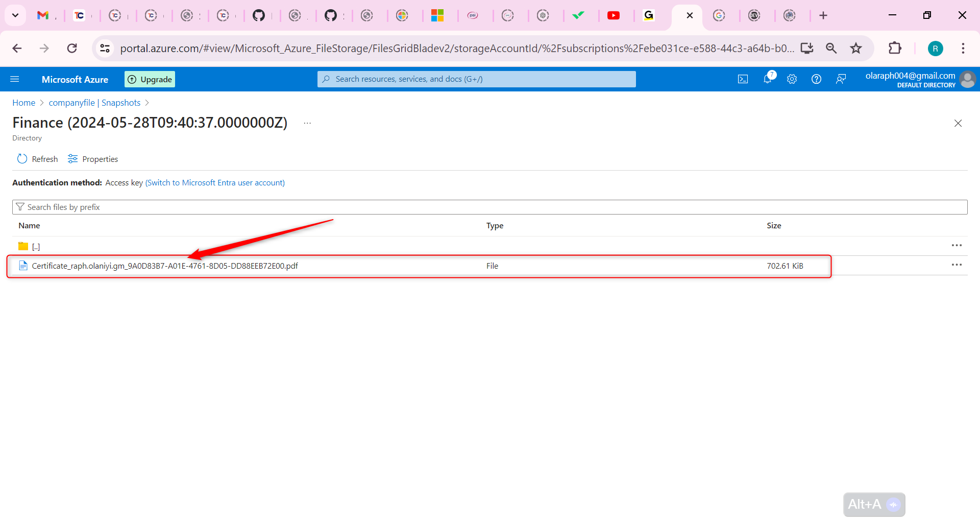Open the DEFAULT DIRECTORY account avatar

(x=968, y=79)
